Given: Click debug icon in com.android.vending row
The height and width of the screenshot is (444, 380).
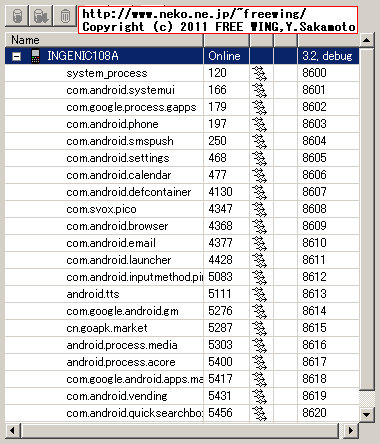Looking at the screenshot, I should tap(260, 396).
